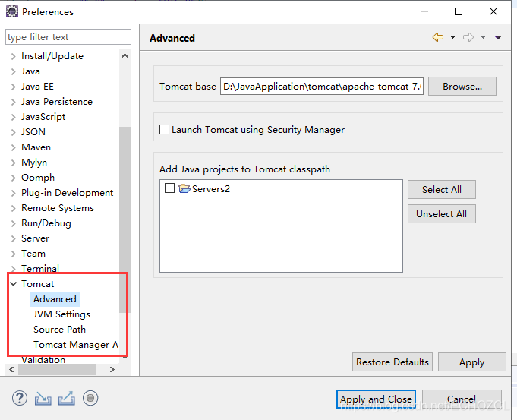Click the Forward navigation arrow
This screenshot has height=420, width=517.
click(x=468, y=37)
